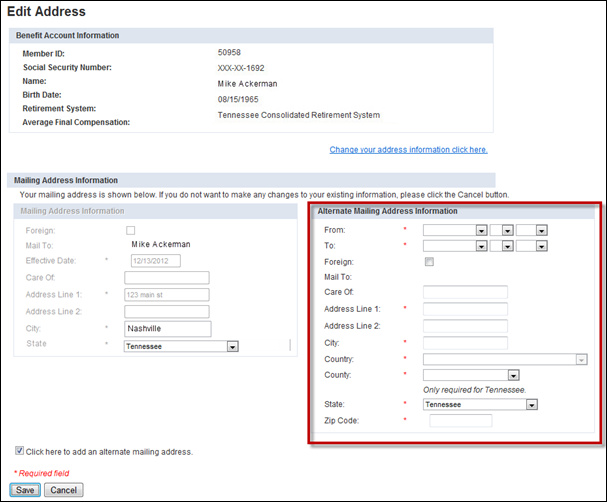
Task: Expand the Country dropdown
Action: pyautogui.click(x=505, y=360)
